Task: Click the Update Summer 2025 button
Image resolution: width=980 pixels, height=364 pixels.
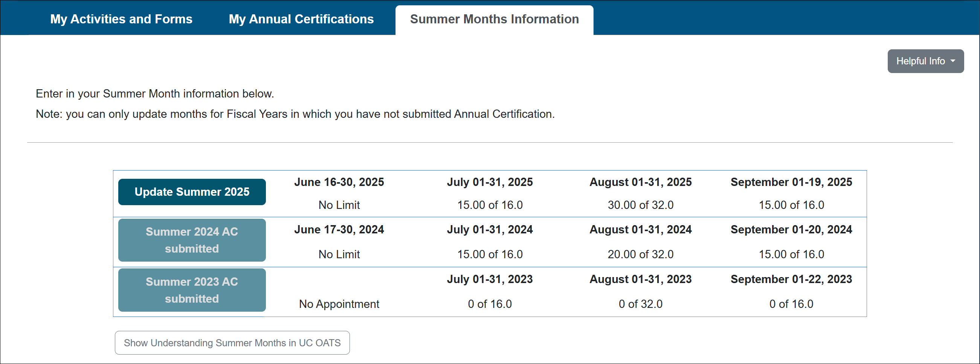Action: pos(192,192)
